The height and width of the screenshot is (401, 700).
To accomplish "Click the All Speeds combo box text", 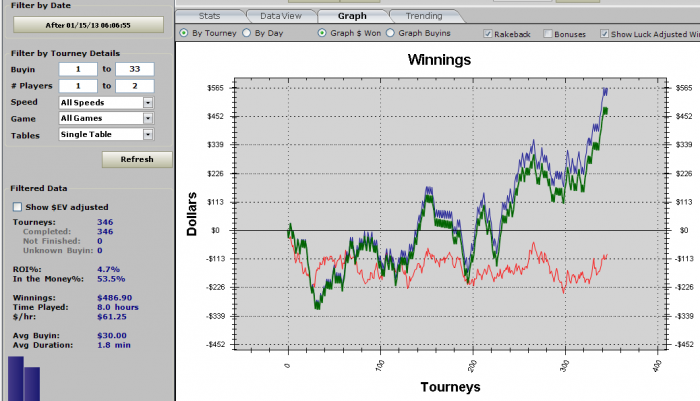I will (x=83, y=103).
